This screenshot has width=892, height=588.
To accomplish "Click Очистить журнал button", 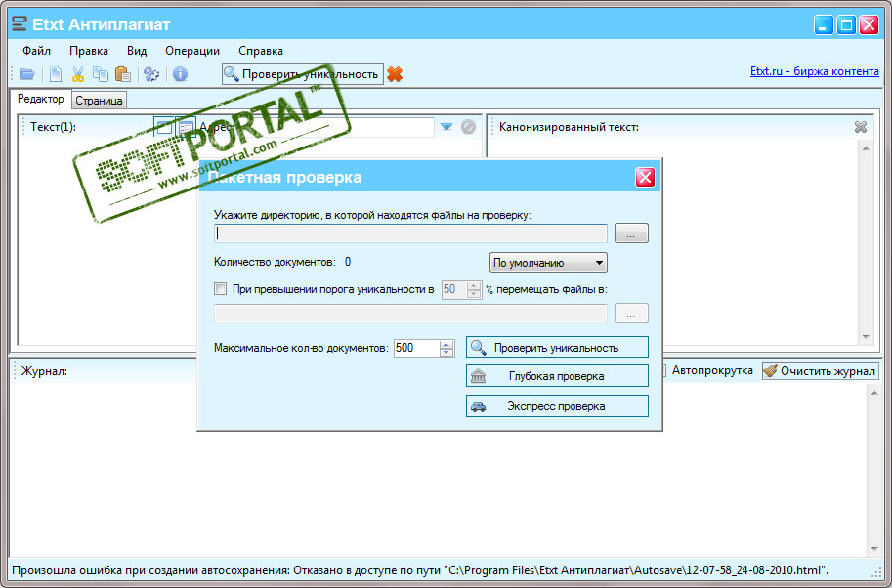I will [x=821, y=371].
